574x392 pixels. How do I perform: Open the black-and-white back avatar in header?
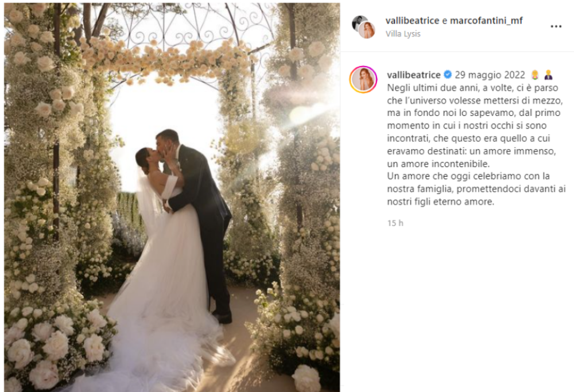[358, 22]
